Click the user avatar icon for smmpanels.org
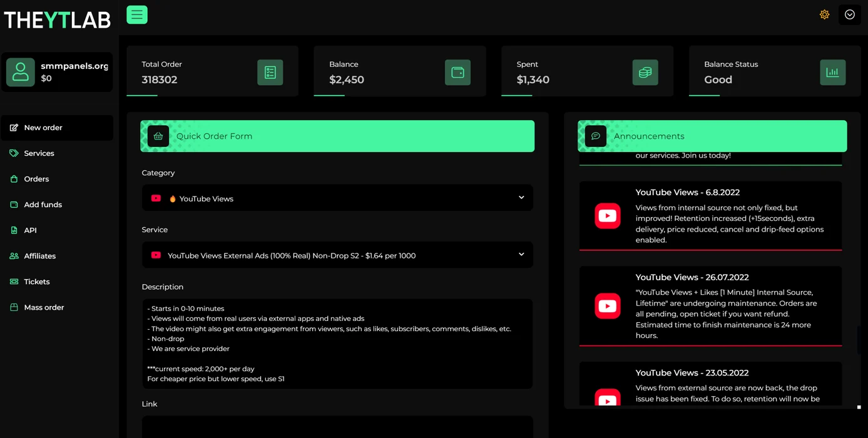 point(21,71)
